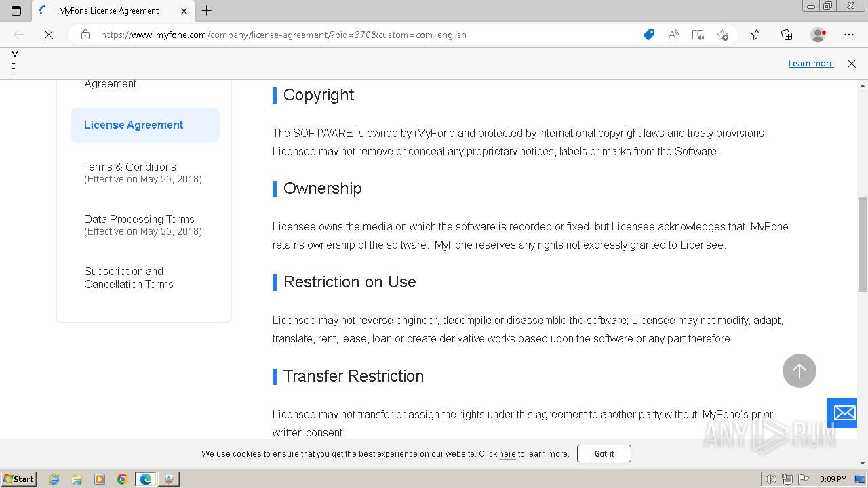The height and width of the screenshot is (488, 868).
Task: Activate Read aloud icon
Action: tap(673, 35)
